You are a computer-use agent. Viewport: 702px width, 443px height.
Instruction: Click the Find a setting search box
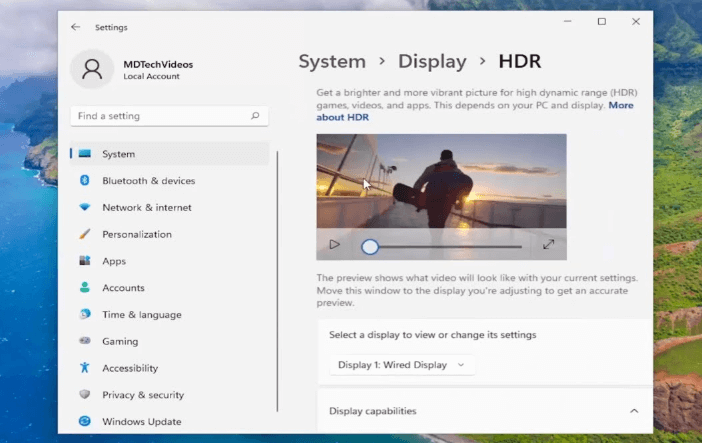(160, 116)
